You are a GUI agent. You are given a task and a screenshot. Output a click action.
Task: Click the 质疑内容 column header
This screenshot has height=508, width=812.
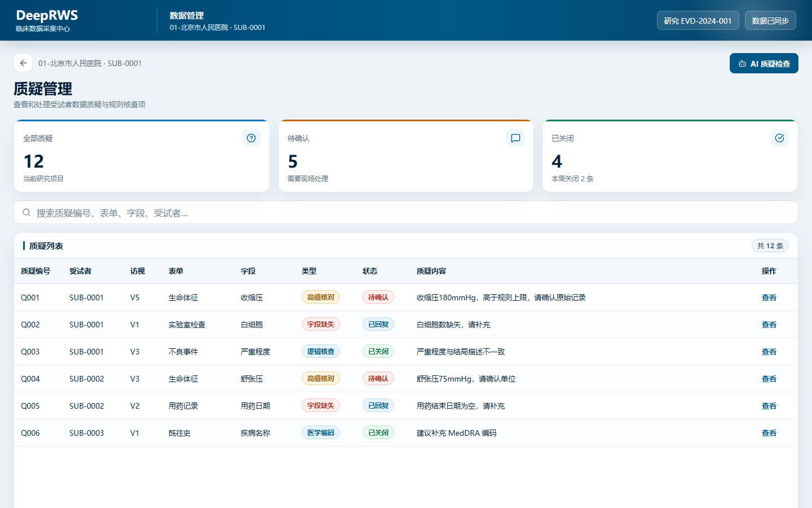[431, 271]
